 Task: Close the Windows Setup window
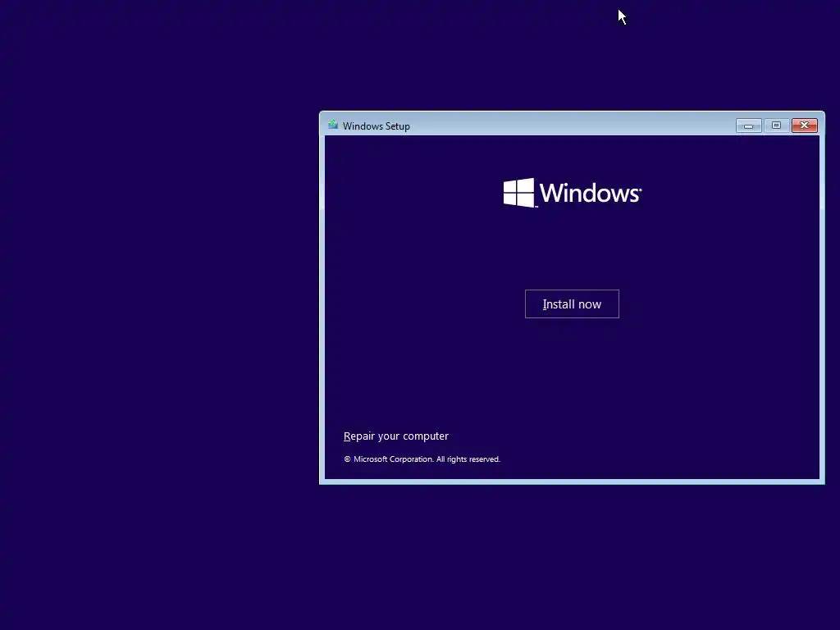[x=805, y=126]
